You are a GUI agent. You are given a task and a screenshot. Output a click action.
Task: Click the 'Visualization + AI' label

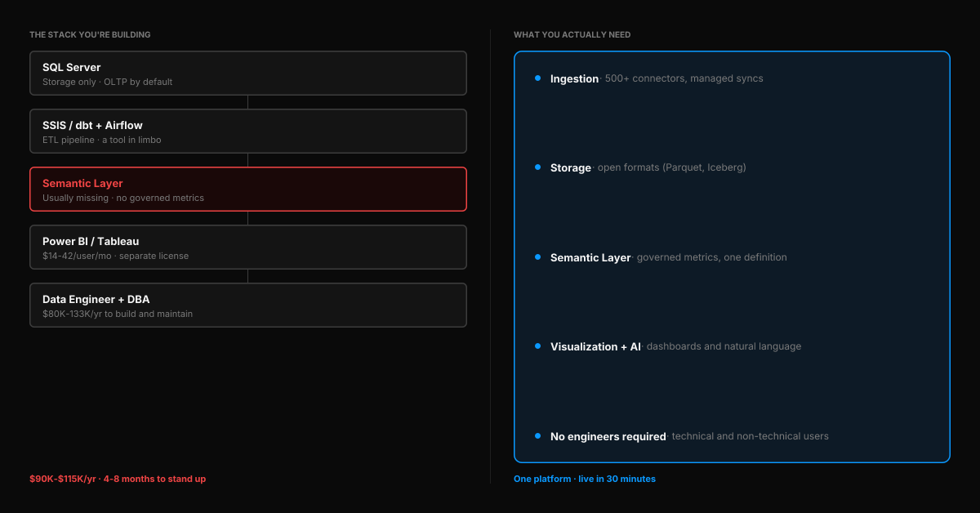[x=595, y=346]
